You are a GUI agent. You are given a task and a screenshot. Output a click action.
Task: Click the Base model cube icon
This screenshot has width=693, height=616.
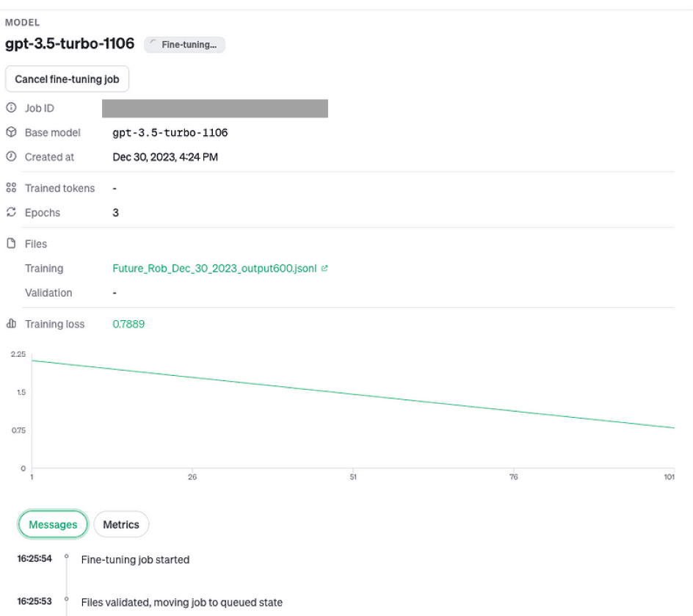pyautogui.click(x=11, y=132)
